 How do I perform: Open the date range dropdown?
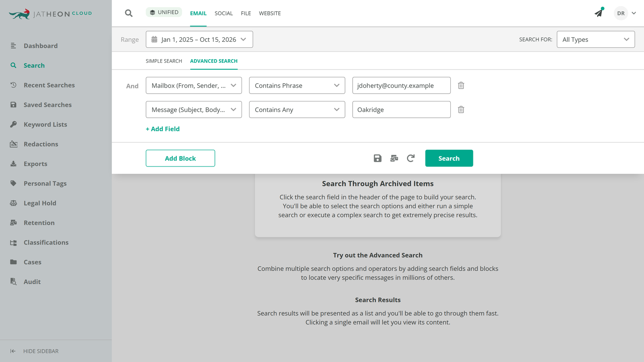(x=199, y=39)
